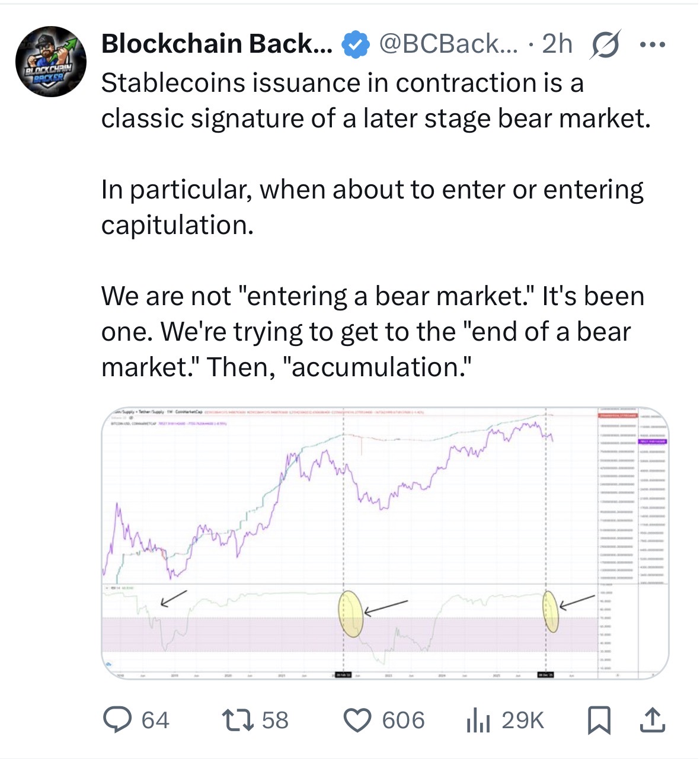Open the three-dot more options menu
Image resolution: width=700 pixels, height=759 pixels.
pyautogui.click(x=653, y=45)
